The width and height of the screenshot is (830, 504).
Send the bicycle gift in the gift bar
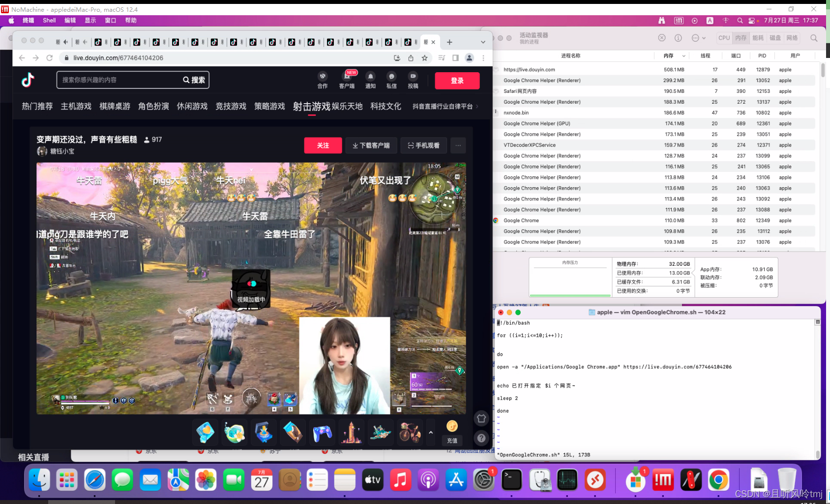pyautogui.click(x=410, y=433)
